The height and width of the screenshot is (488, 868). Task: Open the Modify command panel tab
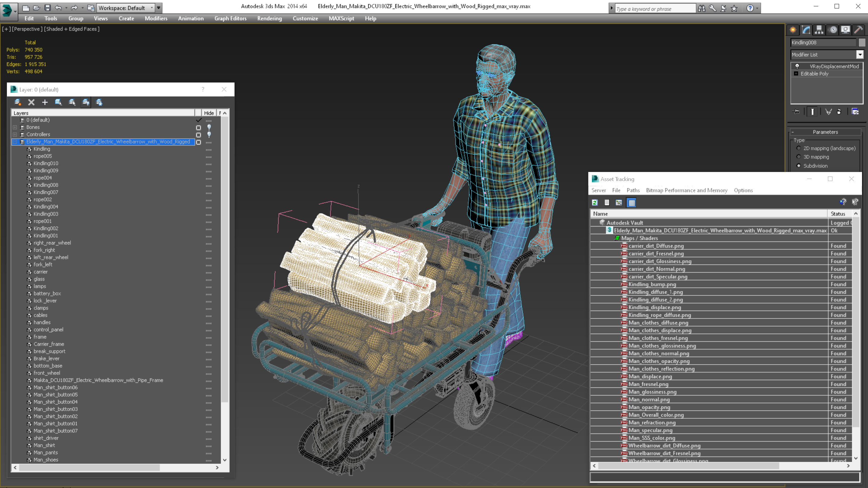806,30
